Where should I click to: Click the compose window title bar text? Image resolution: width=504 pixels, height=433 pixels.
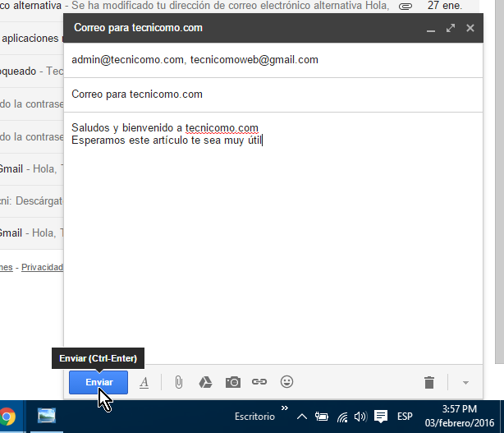[138, 28]
